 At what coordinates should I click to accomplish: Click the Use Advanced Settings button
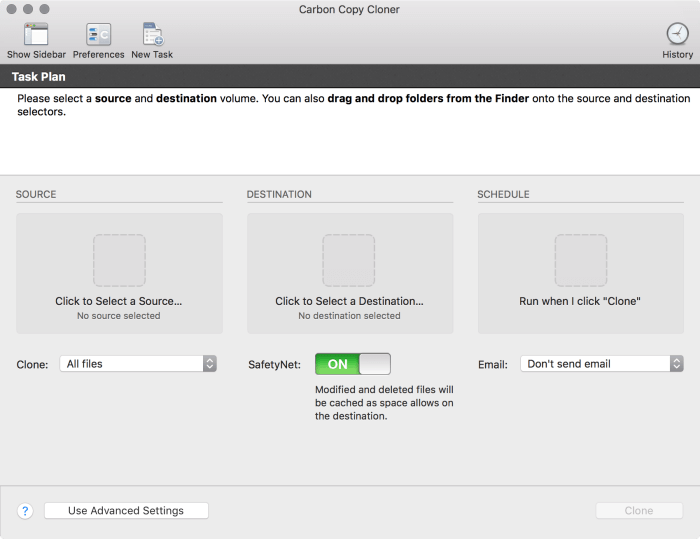tap(126, 510)
